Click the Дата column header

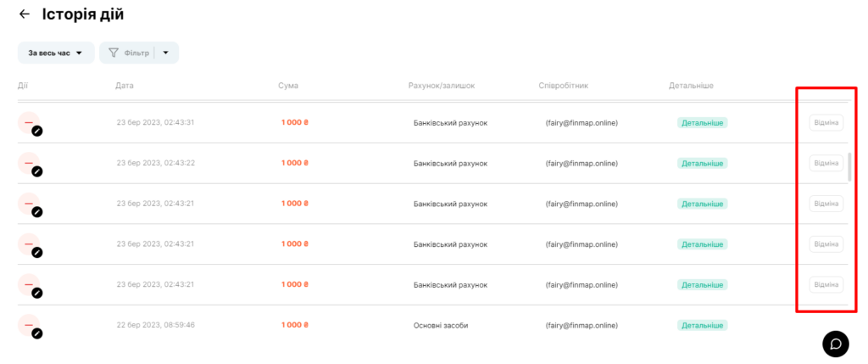[x=125, y=86]
